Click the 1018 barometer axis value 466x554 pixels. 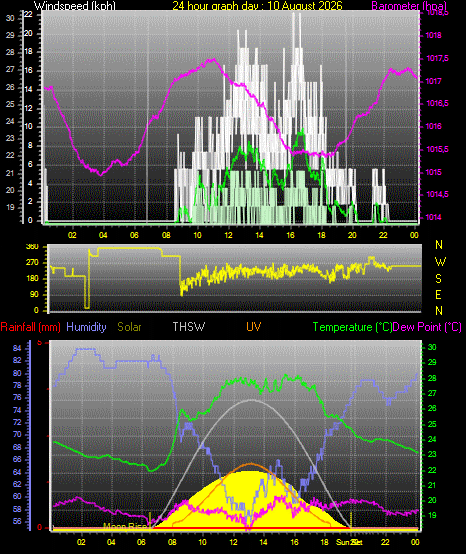(433, 35)
